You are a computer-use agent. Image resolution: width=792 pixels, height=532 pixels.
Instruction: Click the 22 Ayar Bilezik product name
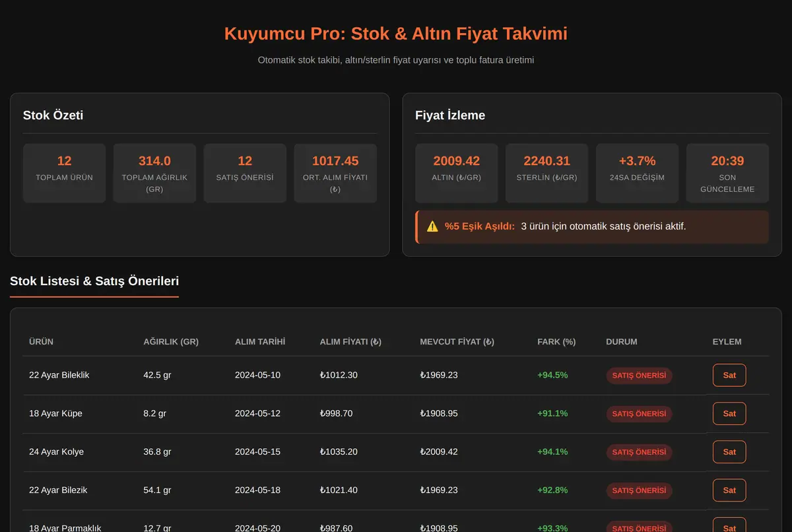tap(58, 490)
